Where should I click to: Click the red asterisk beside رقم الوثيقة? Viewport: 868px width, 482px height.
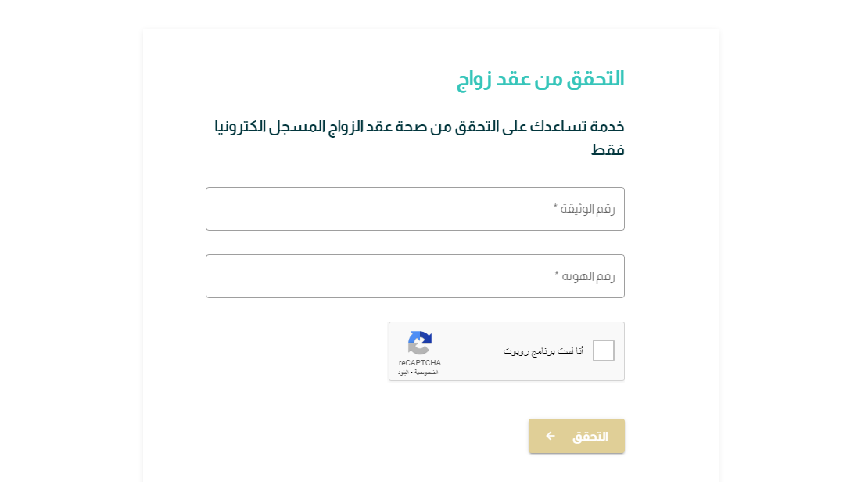(556, 207)
